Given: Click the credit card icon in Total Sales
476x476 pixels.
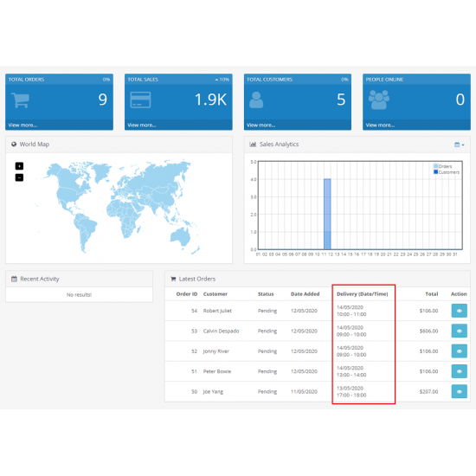Looking at the screenshot, I should (x=140, y=100).
